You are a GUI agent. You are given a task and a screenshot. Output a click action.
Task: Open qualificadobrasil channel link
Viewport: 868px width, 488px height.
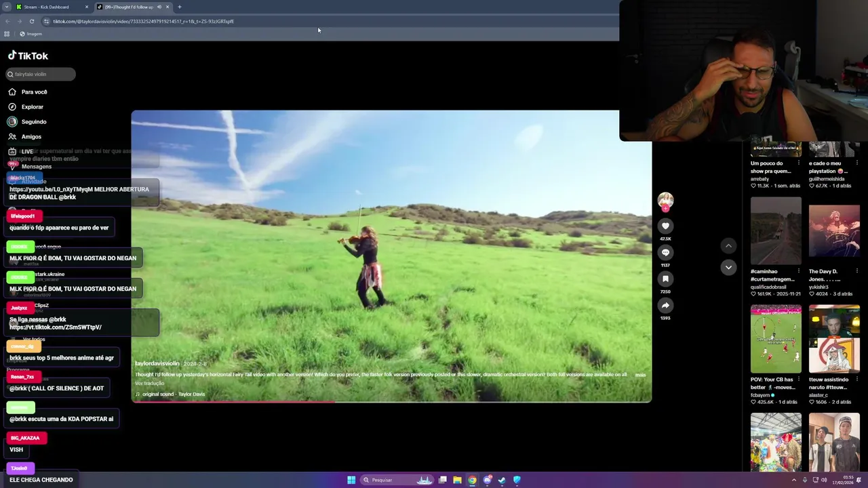point(769,287)
